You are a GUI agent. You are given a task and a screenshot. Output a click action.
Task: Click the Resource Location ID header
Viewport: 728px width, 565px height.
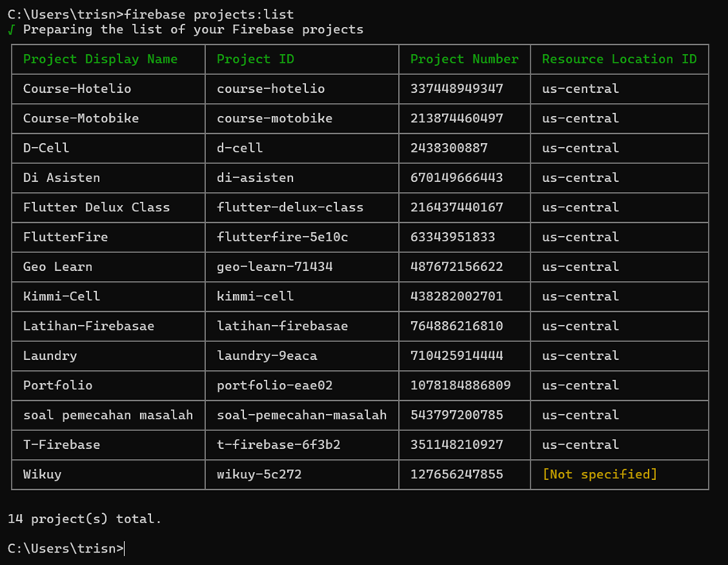620,60
